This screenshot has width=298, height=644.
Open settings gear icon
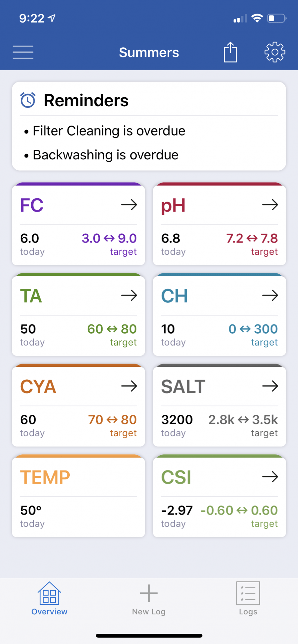(275, 52)
